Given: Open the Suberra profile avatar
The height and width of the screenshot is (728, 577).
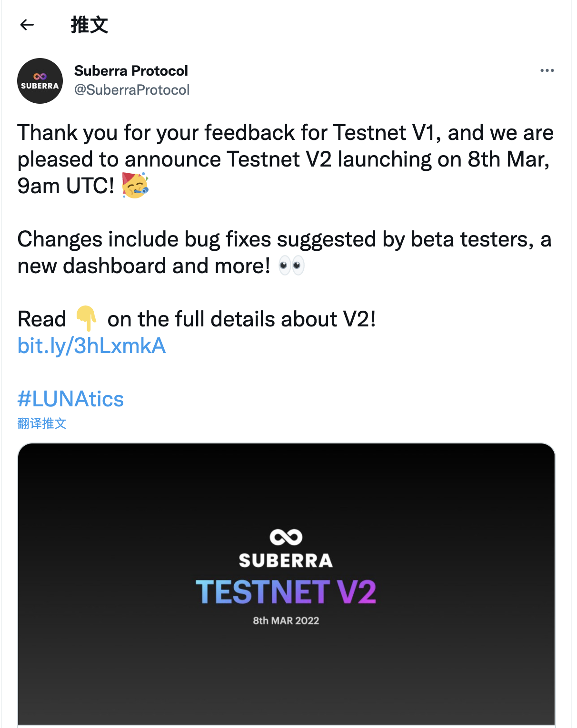Looking at the screenshot, I should [x=40, y=81].
